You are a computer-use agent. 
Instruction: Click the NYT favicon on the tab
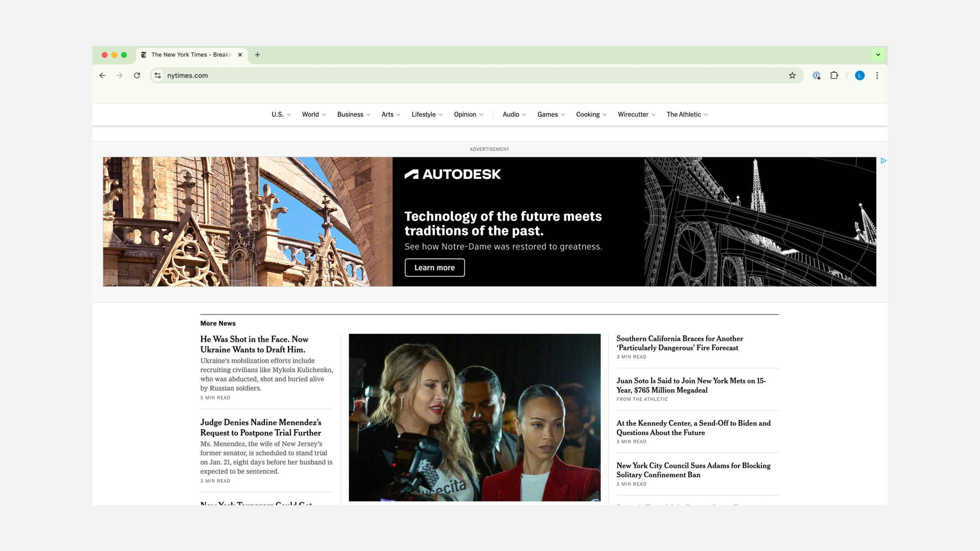point(144,55)
